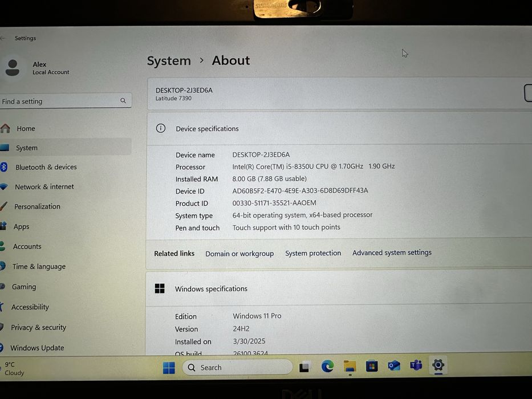The image size is (532, 399).
Task: Click the Home house icon in sidebar
Action: pos(5,128)
